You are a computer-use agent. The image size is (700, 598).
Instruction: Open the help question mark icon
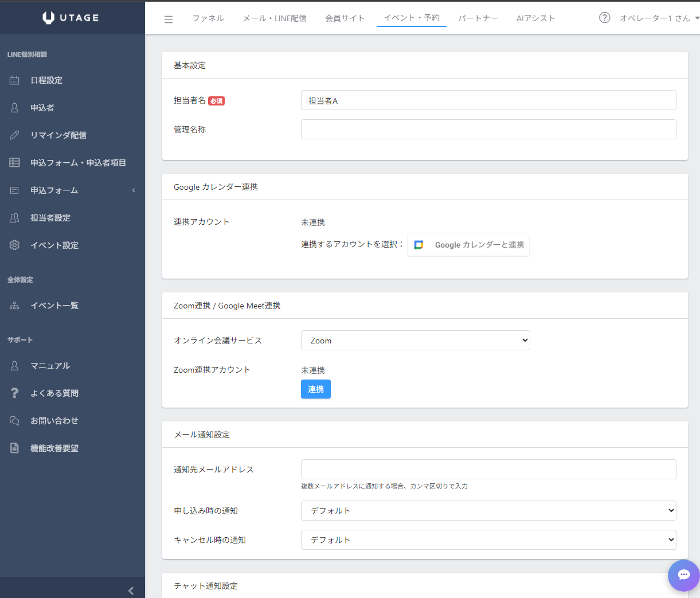coord(604,18)
